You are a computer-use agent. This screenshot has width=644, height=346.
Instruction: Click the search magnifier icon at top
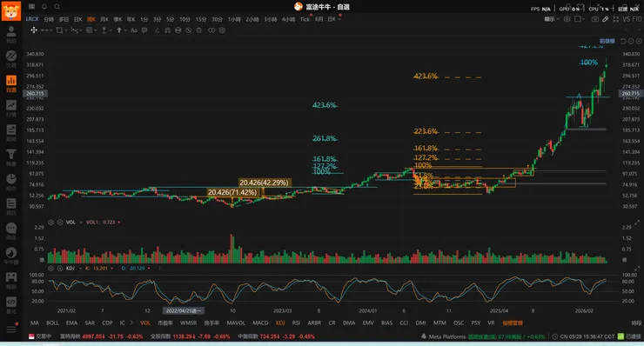click(57, 7)
